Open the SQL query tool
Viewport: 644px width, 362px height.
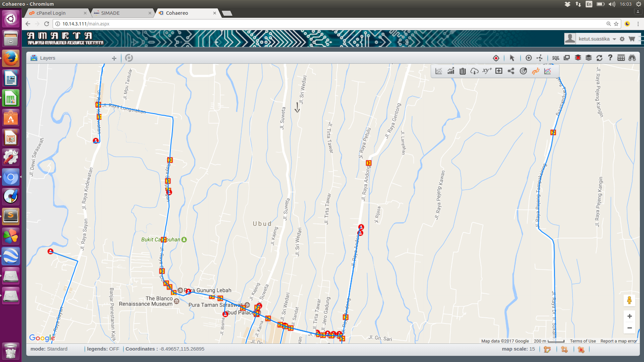[x=555, y=58]
